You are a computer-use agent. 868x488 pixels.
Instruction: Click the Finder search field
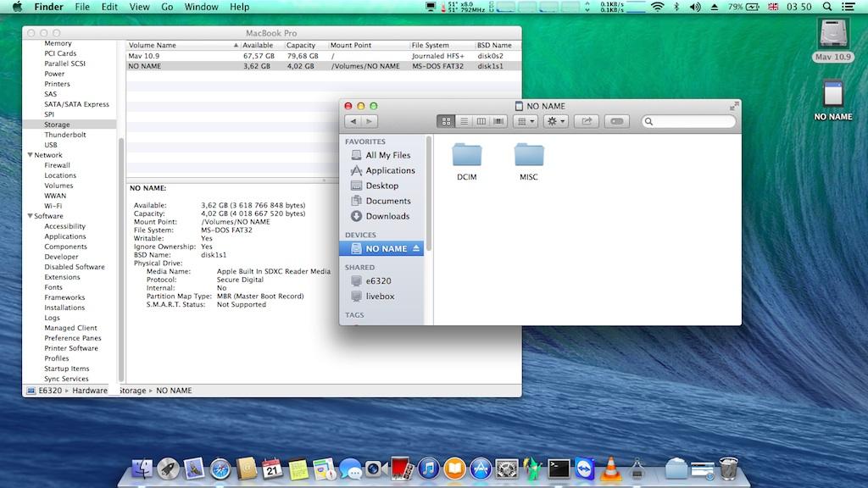[x=688, y=121]
